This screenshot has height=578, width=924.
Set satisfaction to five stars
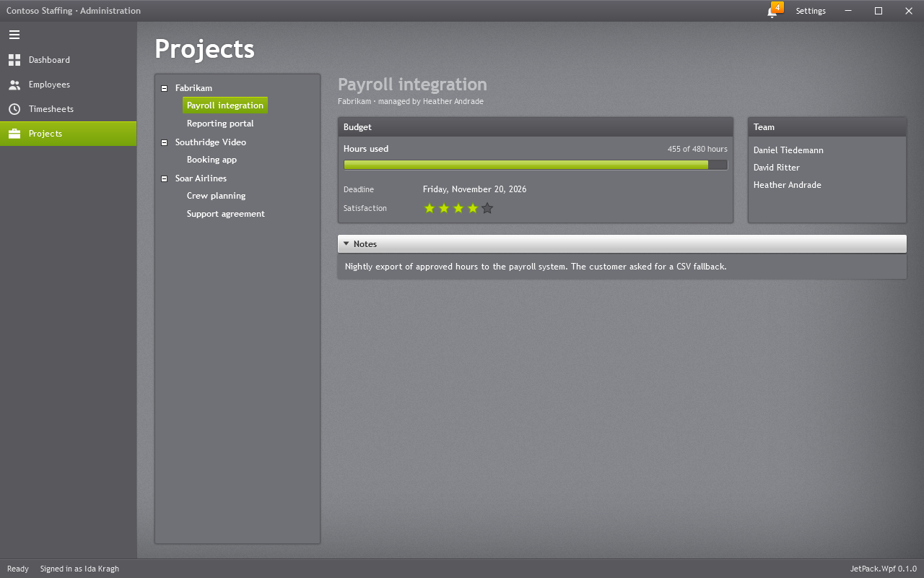click(487, 208)
